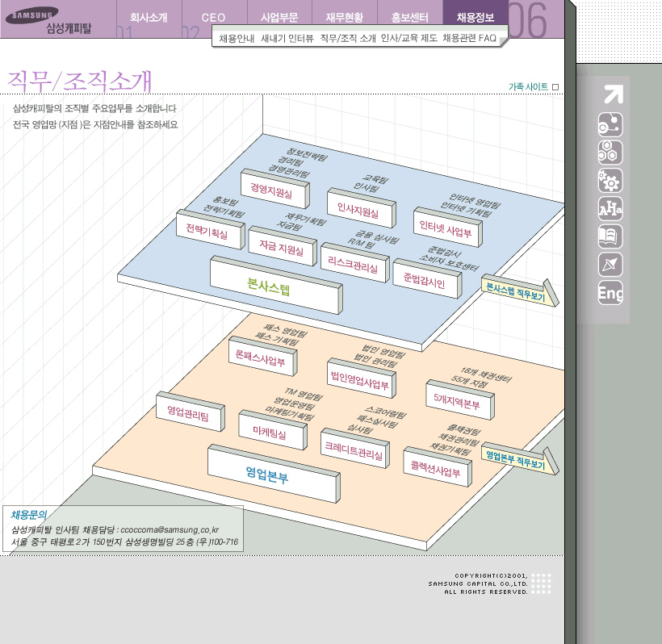This screenshot has height=644, width=662.
Task: Click the 채용문의 heading
Action: click(29, 514)
